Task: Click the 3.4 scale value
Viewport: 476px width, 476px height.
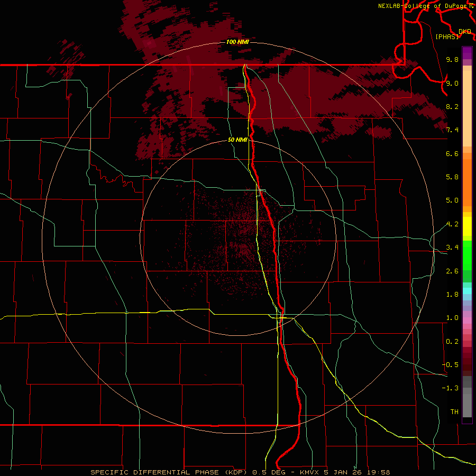Action: pos(452,248)
